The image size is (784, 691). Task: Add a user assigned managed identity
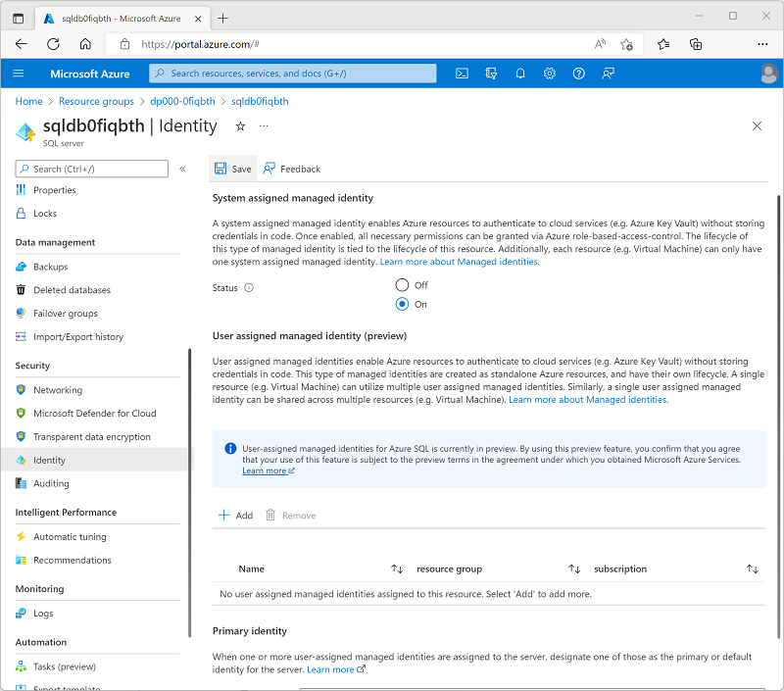tap(235, 515)
